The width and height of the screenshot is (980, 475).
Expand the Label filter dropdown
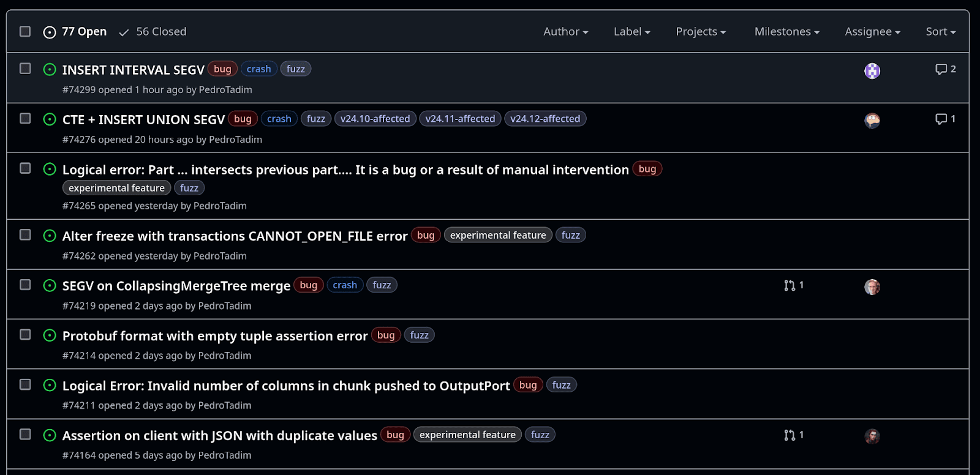tap(631, 32)
